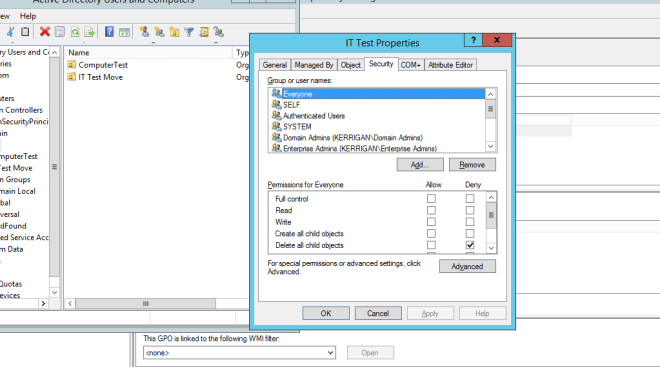Click the permissions list scroll-down arrow

click(x=491, y=248)
